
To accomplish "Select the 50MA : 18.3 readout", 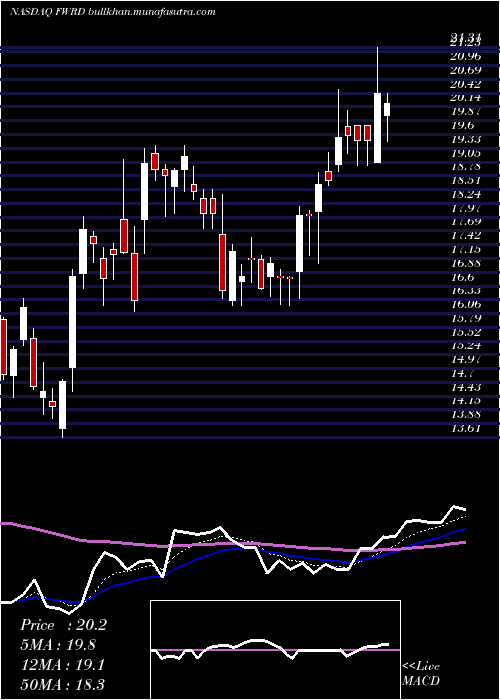I will (x=63, y=684).
